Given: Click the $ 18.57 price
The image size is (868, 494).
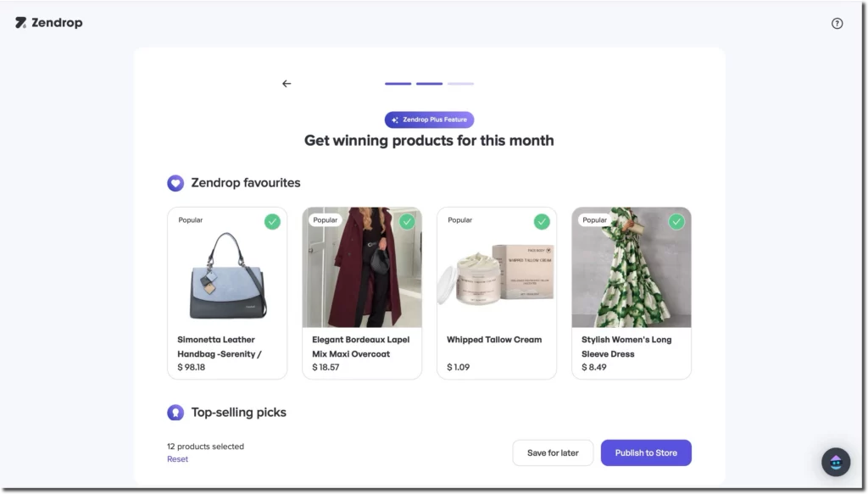Looking at the screenshot, I should click(325, 367).
